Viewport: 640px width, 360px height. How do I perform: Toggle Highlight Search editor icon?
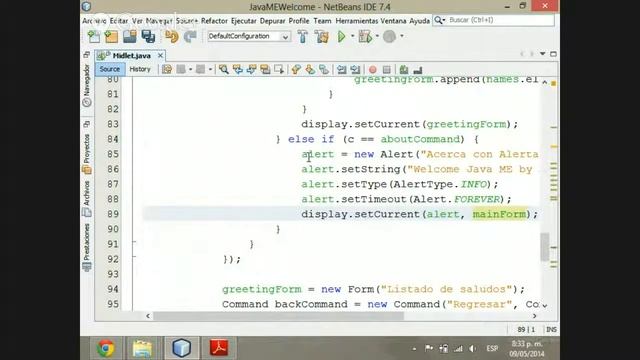point(265,69)
